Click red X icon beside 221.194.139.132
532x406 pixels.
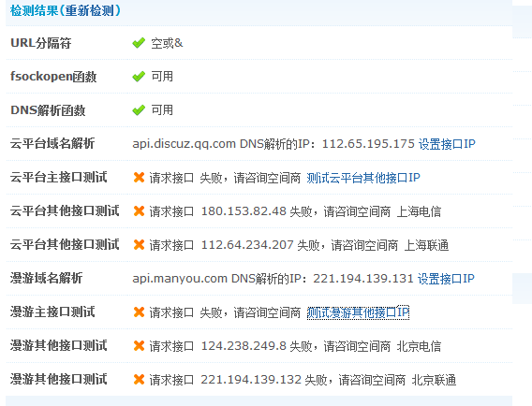[x=139, y=380]
